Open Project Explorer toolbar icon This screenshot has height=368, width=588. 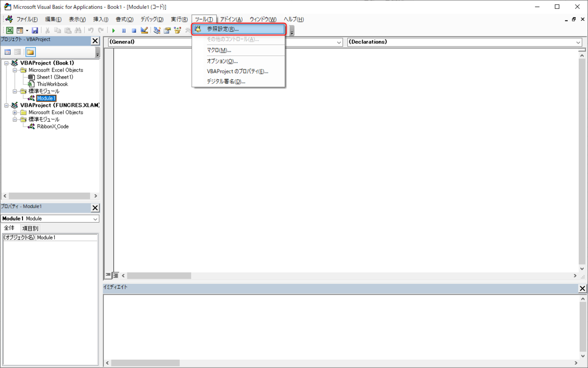(157, 30)
